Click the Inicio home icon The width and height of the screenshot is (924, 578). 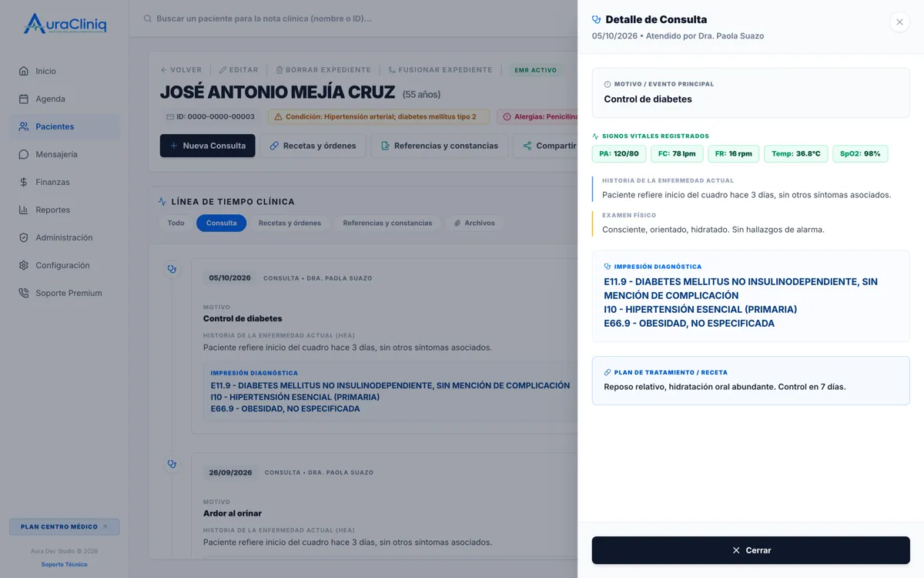click(24, 71)
